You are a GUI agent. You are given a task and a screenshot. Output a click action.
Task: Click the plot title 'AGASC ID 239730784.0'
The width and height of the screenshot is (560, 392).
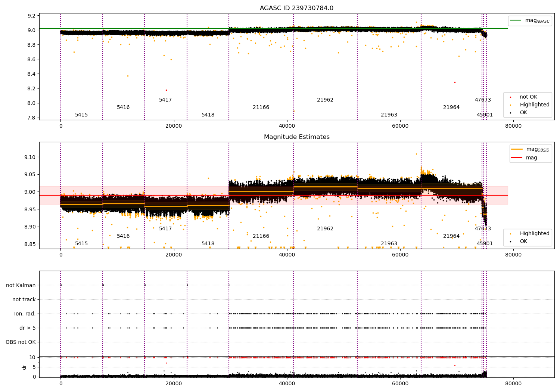(x=296, y=8)
